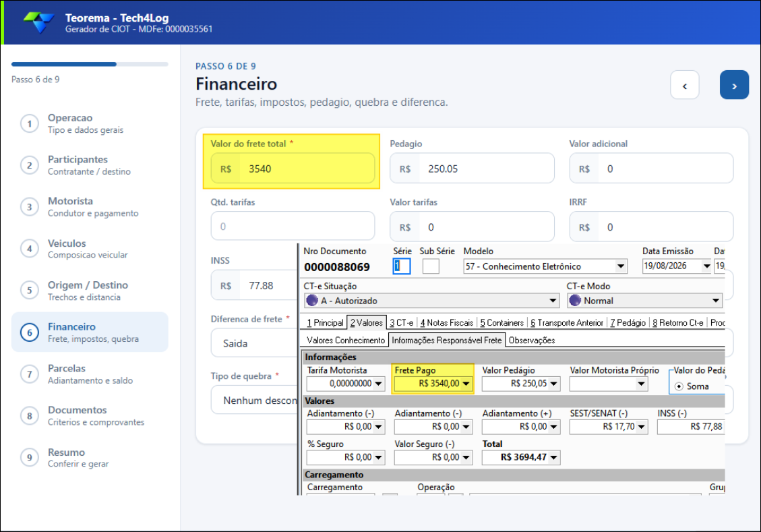Open the Observações sub-tab

tap(532, 341)
